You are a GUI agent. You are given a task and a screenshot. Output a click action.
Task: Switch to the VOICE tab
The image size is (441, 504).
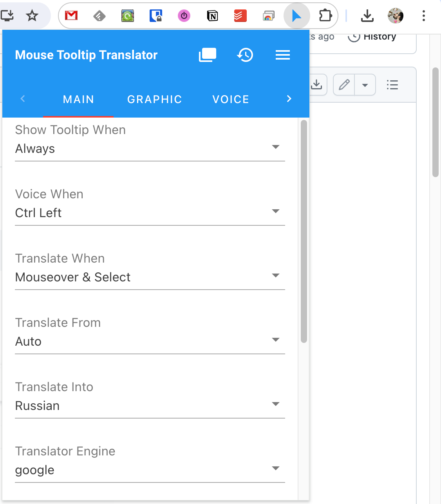point(231,100)
